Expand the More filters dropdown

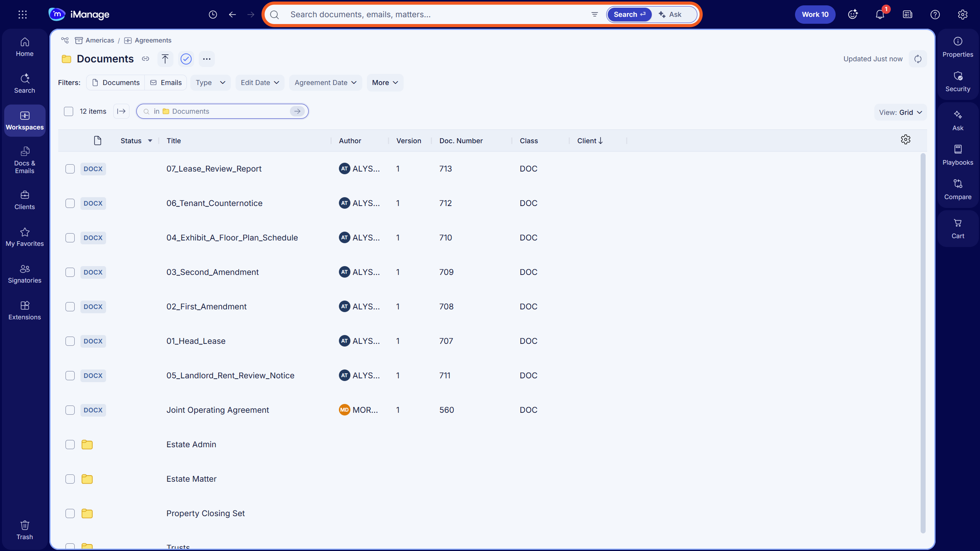(x=385, y=83)
